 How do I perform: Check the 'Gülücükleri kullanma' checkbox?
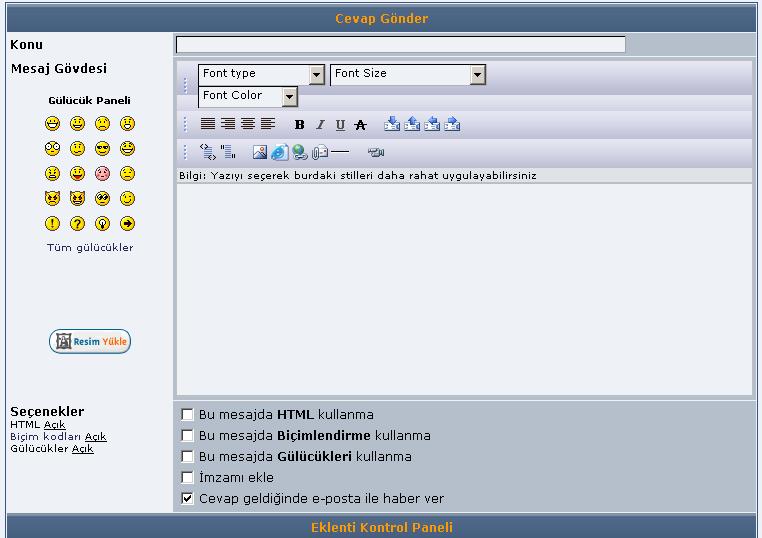pyautogui.click(x=187, y=456)
